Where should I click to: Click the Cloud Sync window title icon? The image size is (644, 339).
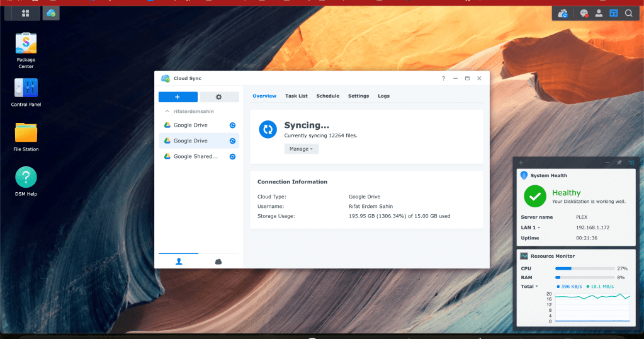(166, 78)
